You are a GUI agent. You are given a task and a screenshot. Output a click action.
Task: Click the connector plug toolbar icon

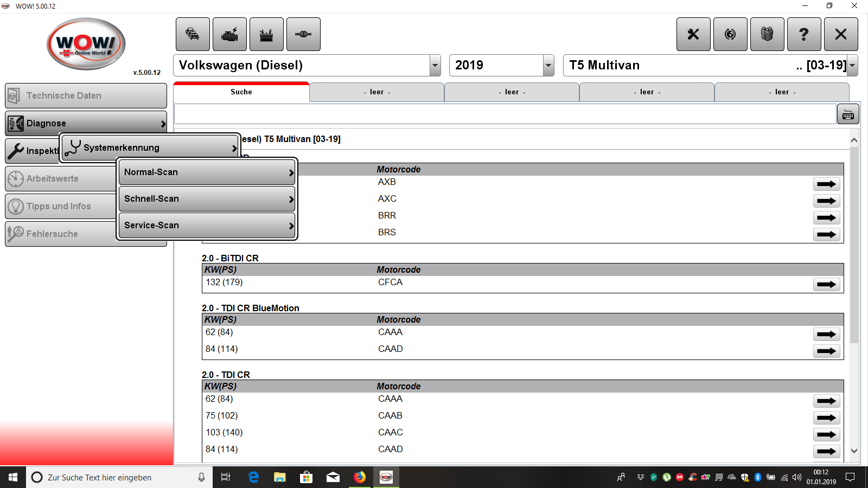[303, 34]
